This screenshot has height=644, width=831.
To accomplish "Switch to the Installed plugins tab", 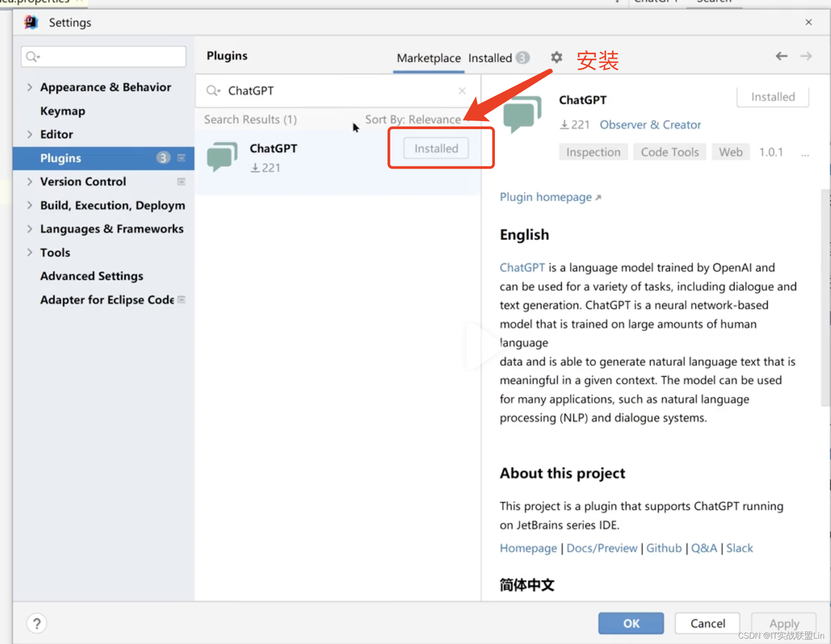I will click(x=499, y=58).
